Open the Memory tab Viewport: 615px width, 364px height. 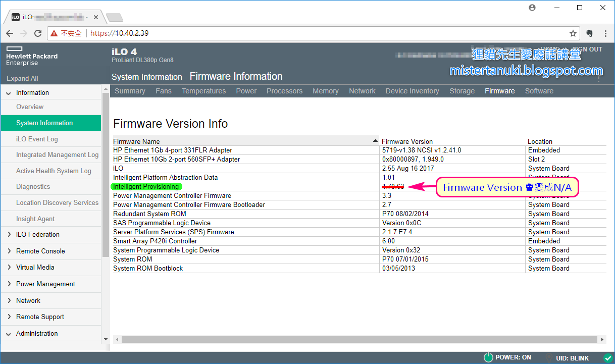(x=326, y=91)
